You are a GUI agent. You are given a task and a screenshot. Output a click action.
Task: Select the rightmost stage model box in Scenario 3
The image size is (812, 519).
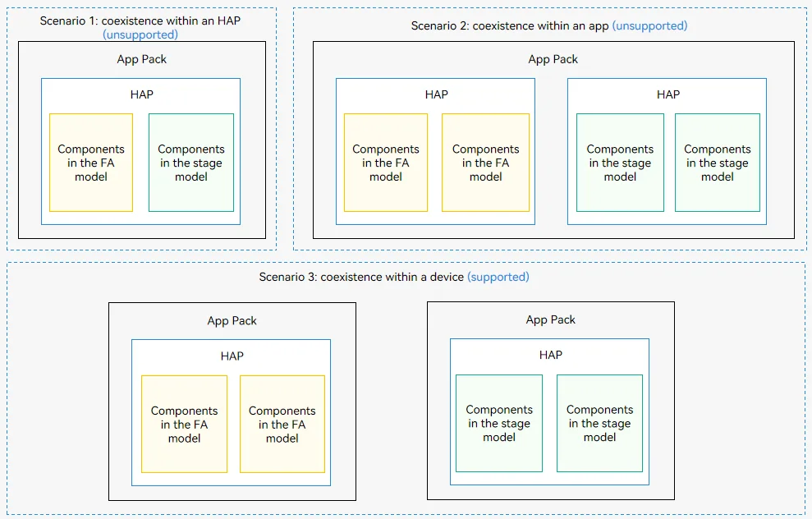coord(599,423)
